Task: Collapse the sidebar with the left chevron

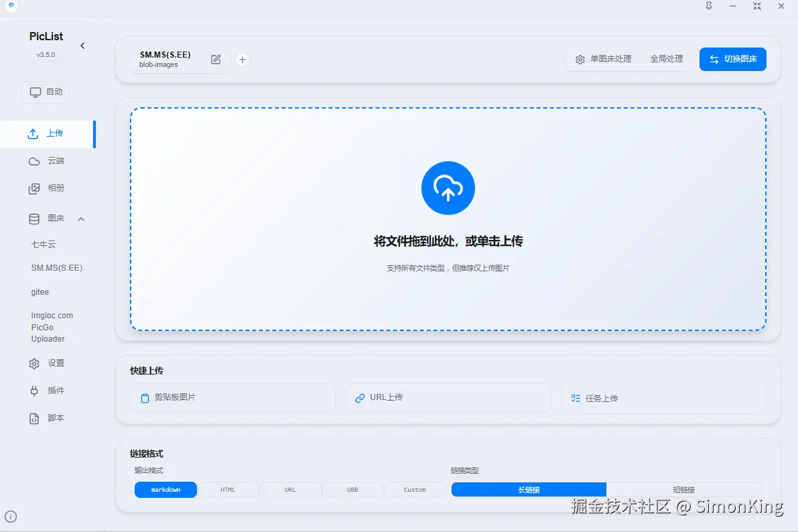Action: [x=82, y=46]
